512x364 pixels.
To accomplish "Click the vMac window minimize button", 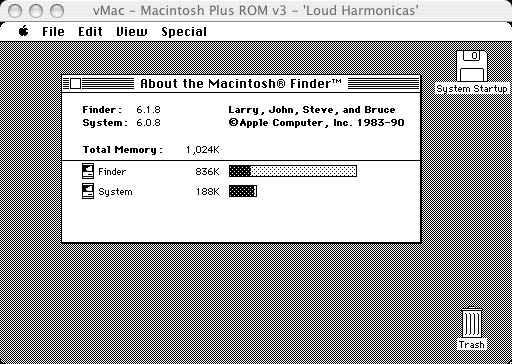I will click(x=36, y=11).
